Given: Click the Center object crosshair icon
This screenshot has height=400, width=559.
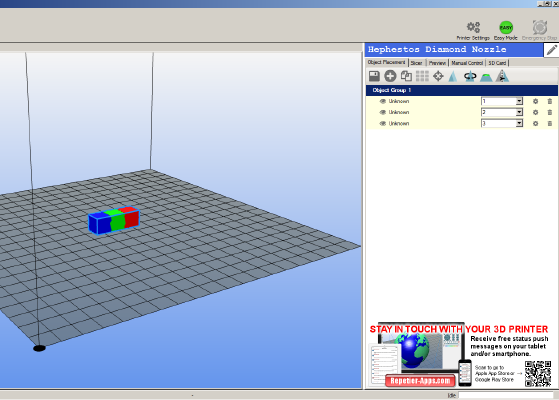Looking at the screenshot, I should point(438,76).
